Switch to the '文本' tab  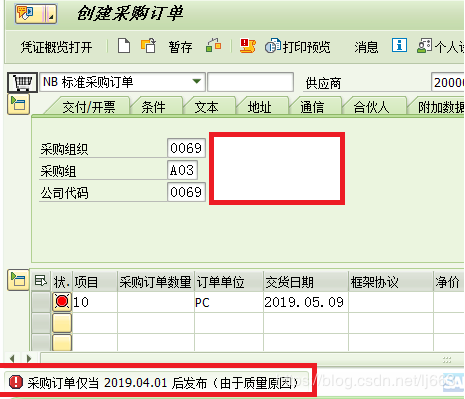coord(207,107)
